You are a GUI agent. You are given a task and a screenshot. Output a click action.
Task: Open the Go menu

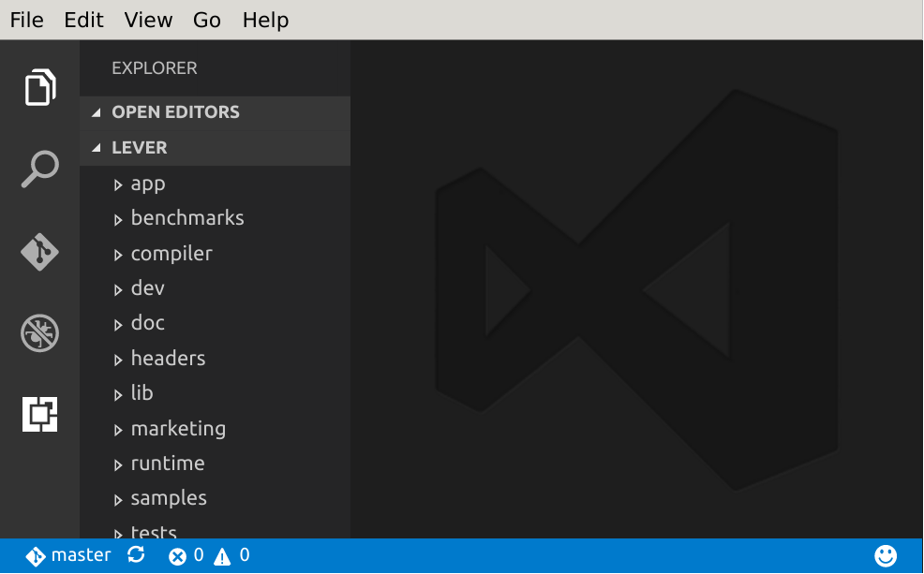[x=207, y=20]
